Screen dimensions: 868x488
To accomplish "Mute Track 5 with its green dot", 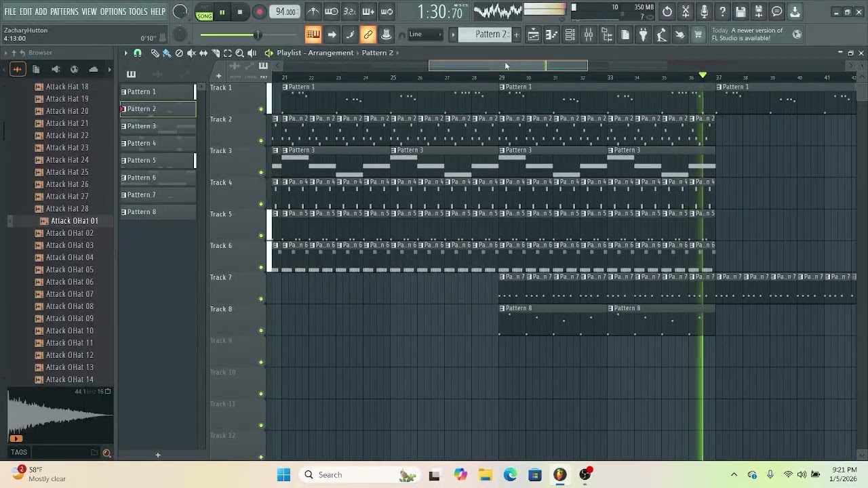I will point(261,236).
